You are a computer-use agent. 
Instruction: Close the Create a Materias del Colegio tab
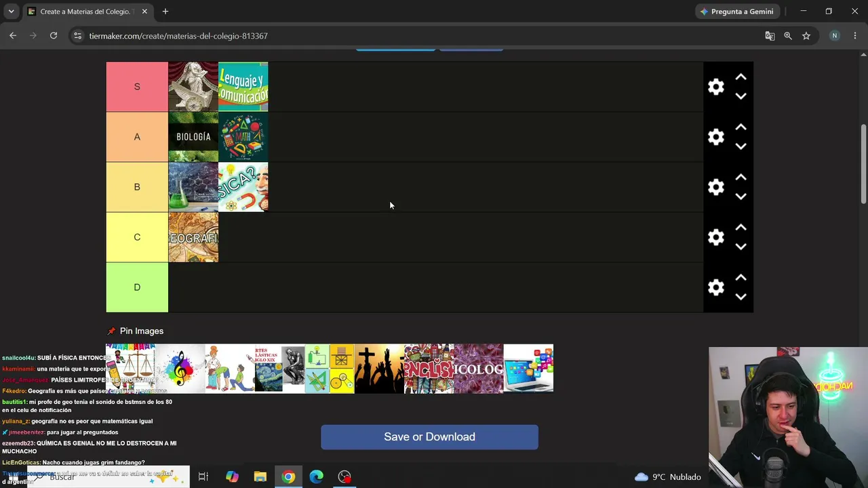point(144,12)
